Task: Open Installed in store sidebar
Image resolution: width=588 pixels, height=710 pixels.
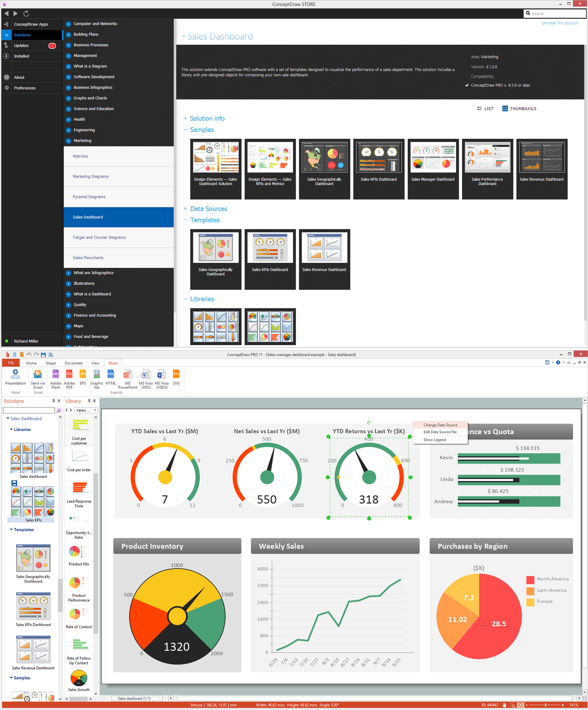Action: coord(32,56)
